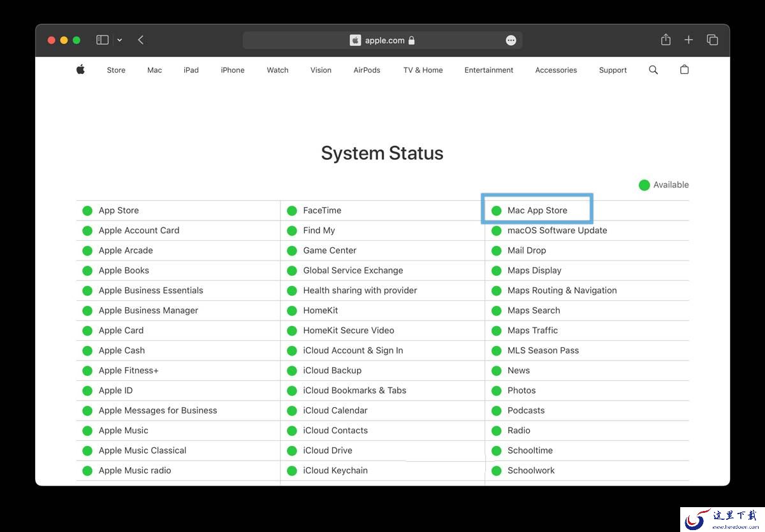Click the green dot beside Apple Books
765x532 pixels.
(x=87, y=271)
